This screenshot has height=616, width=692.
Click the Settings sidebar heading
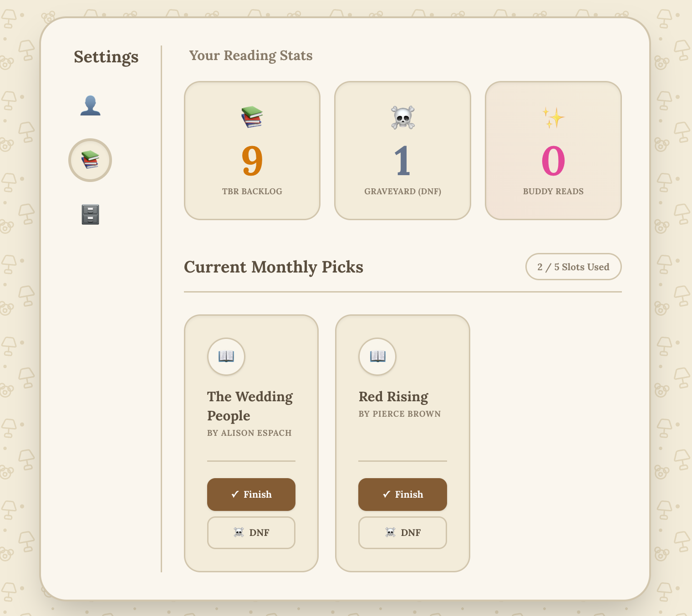[106, 57]
